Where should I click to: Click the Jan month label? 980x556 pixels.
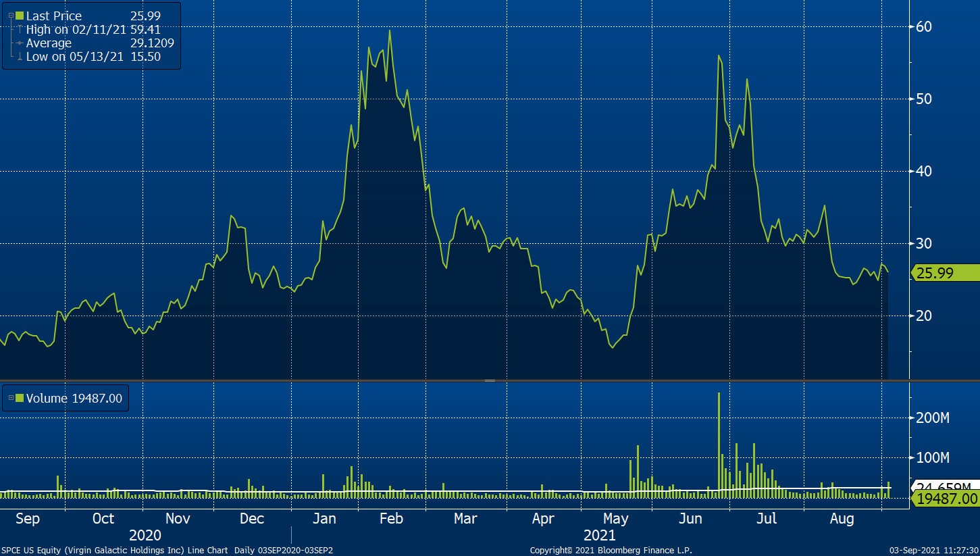pos(324,520)
